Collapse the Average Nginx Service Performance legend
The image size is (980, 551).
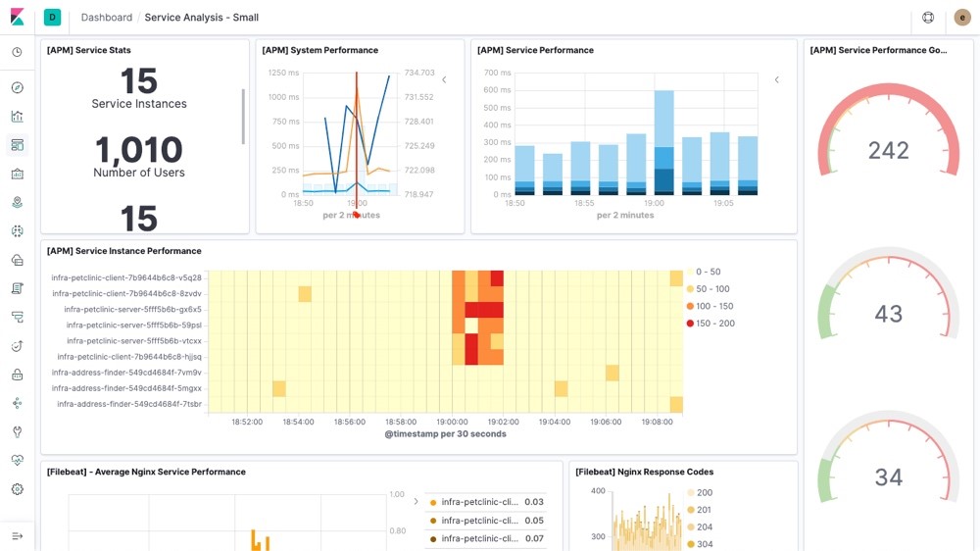tap(416, 502)
